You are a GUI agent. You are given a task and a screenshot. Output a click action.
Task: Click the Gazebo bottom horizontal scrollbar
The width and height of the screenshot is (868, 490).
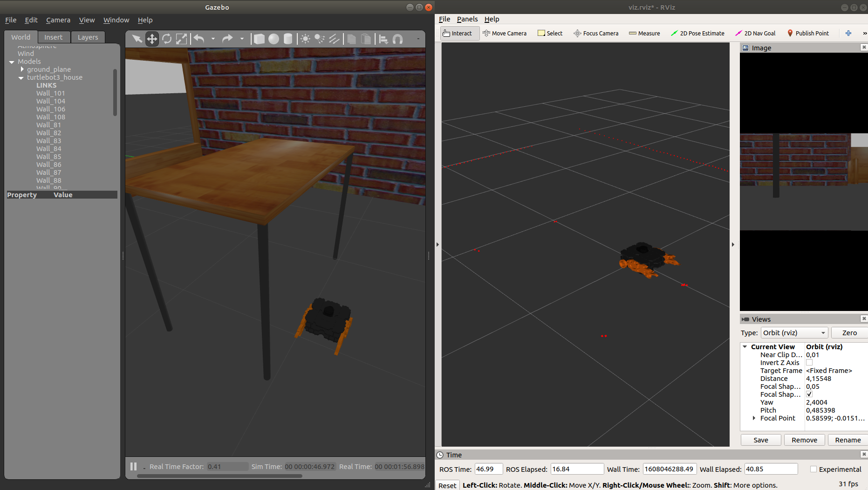219,476
